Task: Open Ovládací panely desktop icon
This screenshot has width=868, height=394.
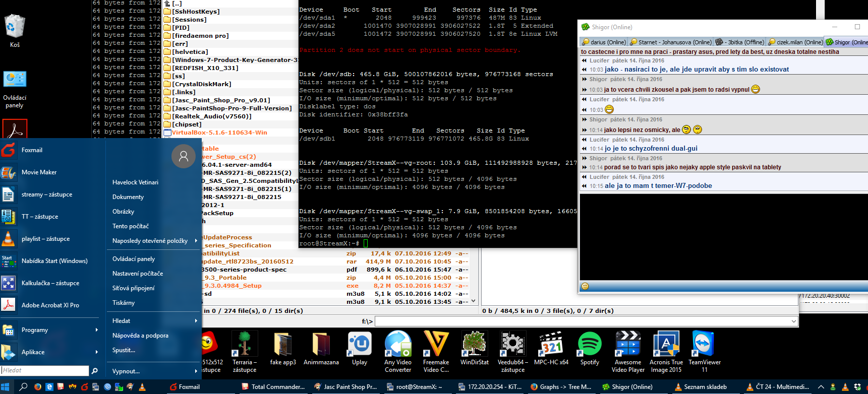Action: pyautogui.click(x=15, y=90)
